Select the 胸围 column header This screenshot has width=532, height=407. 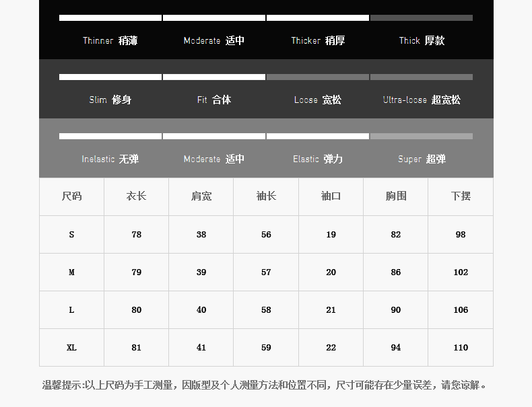point(396,196)
